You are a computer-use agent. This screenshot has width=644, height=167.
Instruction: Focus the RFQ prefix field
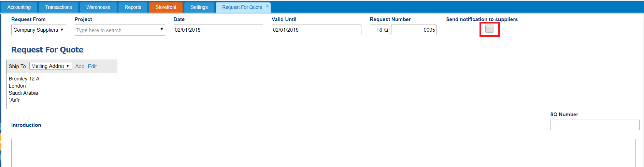tap(380, 30)
